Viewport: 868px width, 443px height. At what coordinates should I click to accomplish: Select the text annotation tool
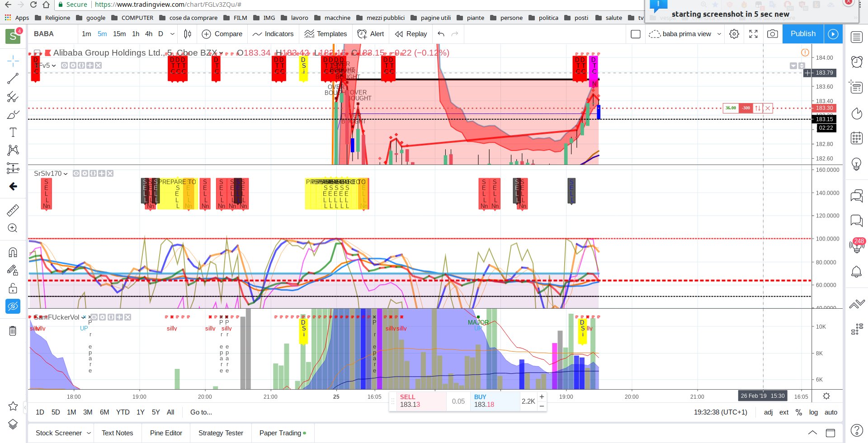[13, 132]
